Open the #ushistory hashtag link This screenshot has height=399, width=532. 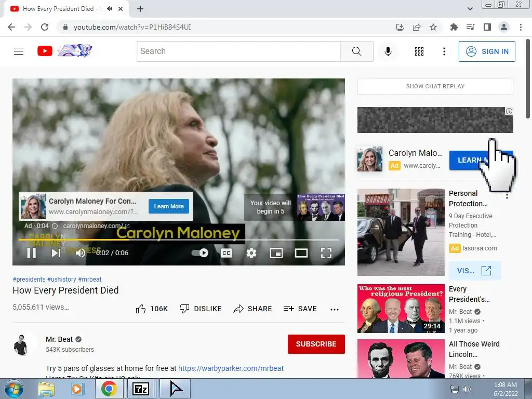62,279
